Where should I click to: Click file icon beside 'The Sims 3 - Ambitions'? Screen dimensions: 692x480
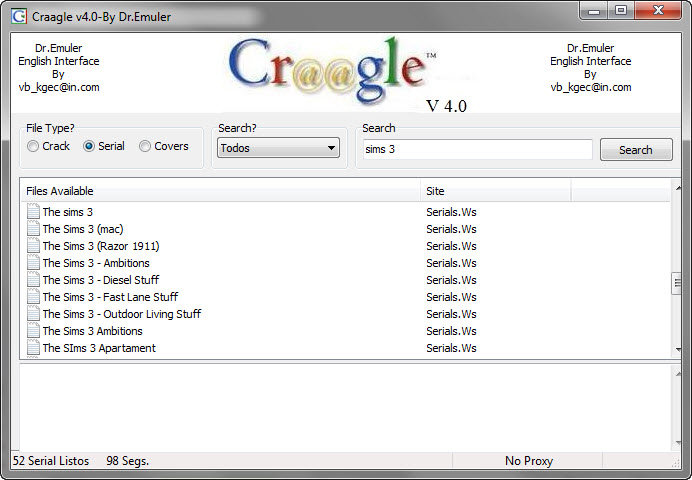[x=33, y=263]
